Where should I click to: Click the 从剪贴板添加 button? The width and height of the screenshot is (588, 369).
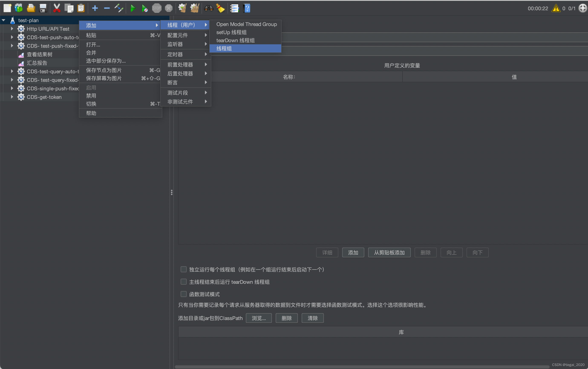pyautogui.click(x=389, y=252)
